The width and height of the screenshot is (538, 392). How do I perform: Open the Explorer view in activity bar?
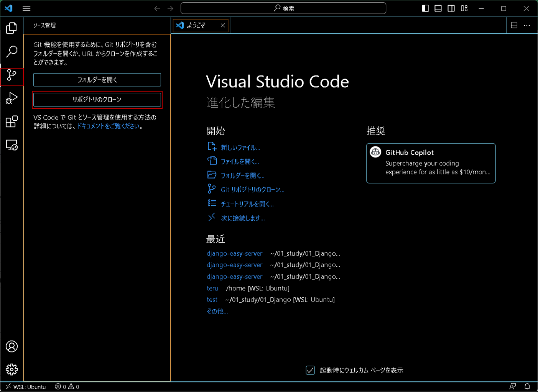tap(12, 28)
